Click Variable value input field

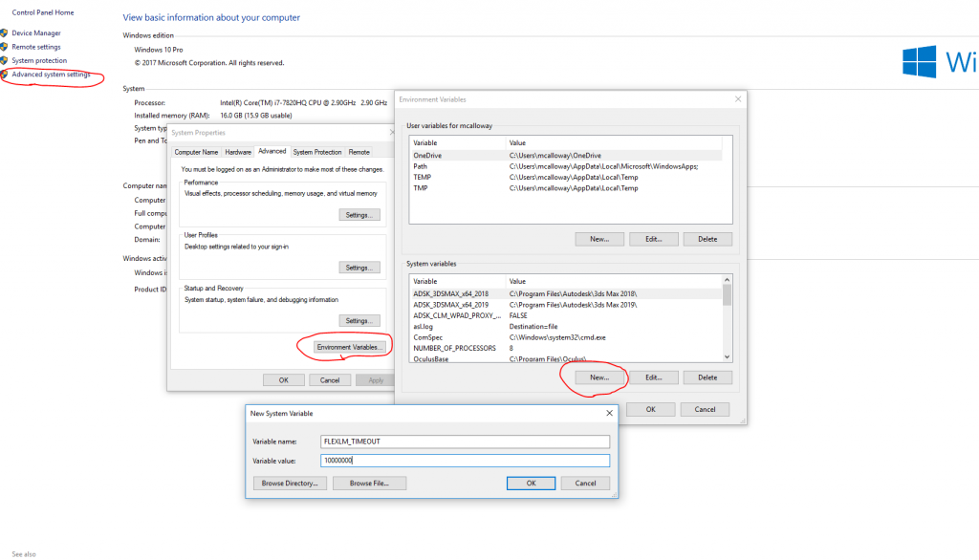click(466, 461)
